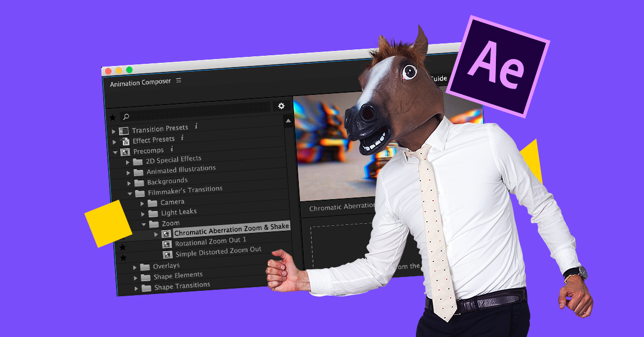Expand the 2D Special Effects folder
Viewport: 644px width, 337px height.
128,162
